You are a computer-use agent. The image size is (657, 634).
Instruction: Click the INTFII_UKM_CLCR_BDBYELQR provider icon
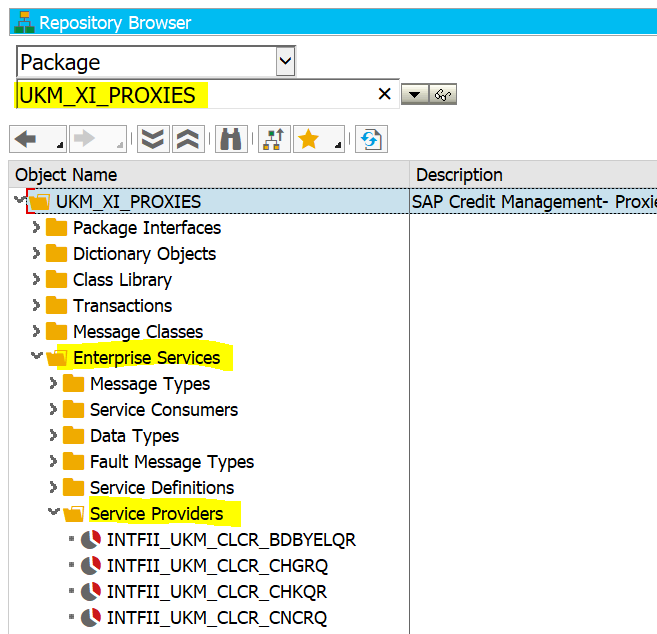pyautogui.click(x=91, y=540)
